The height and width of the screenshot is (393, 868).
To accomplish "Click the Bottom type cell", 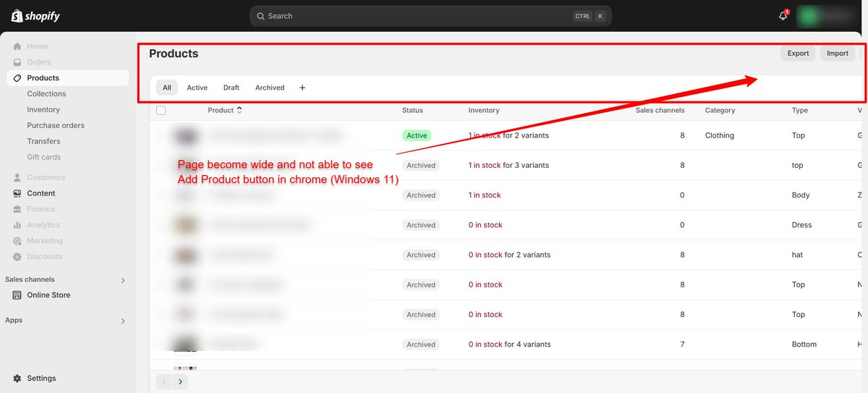I will 804,345.
